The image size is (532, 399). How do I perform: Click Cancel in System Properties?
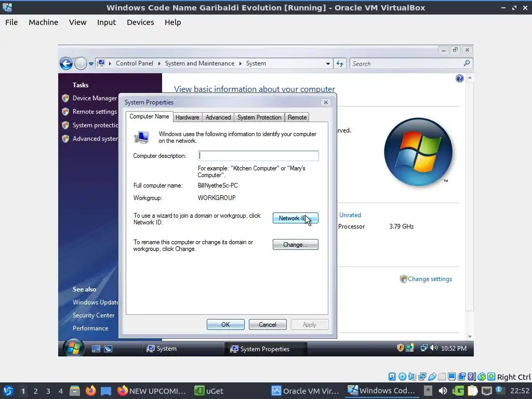(268, 325)
